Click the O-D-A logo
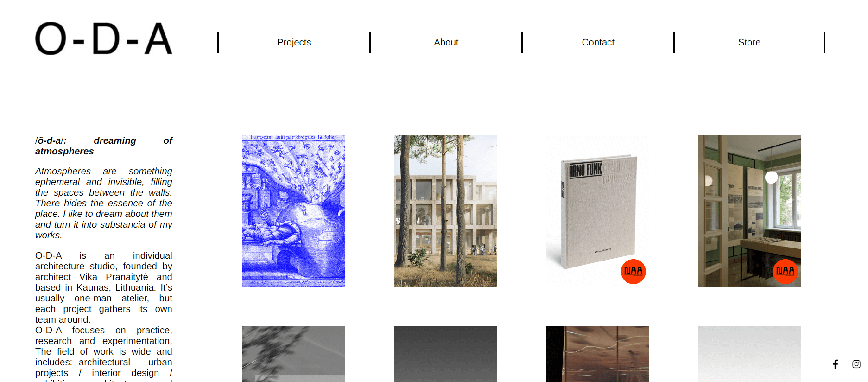 click(104, 38)
